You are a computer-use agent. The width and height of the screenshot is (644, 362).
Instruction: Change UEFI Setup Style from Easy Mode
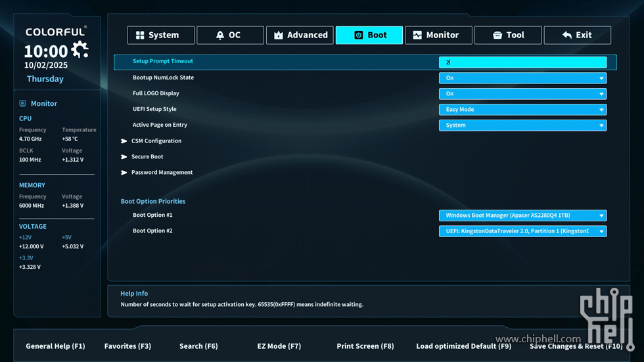tap(522, 110)
